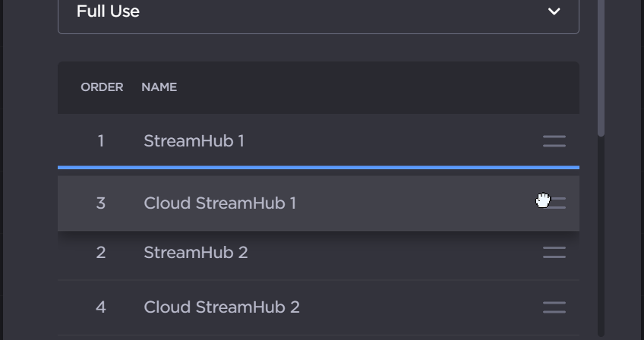Click order number 1 beside StreamHub 1
This screenshot has height=340, width=644.
point(101,141)
